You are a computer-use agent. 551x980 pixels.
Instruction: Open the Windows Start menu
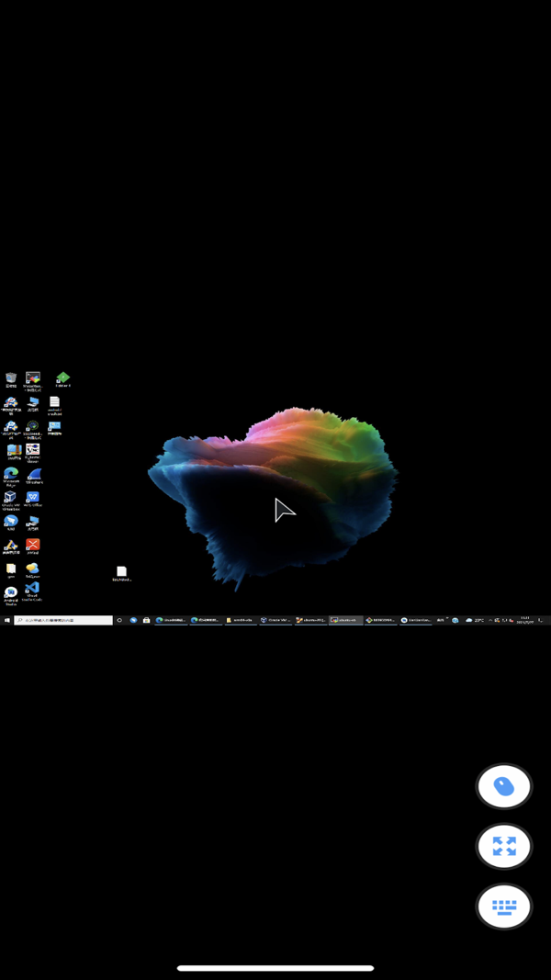(x=6, y=620)
